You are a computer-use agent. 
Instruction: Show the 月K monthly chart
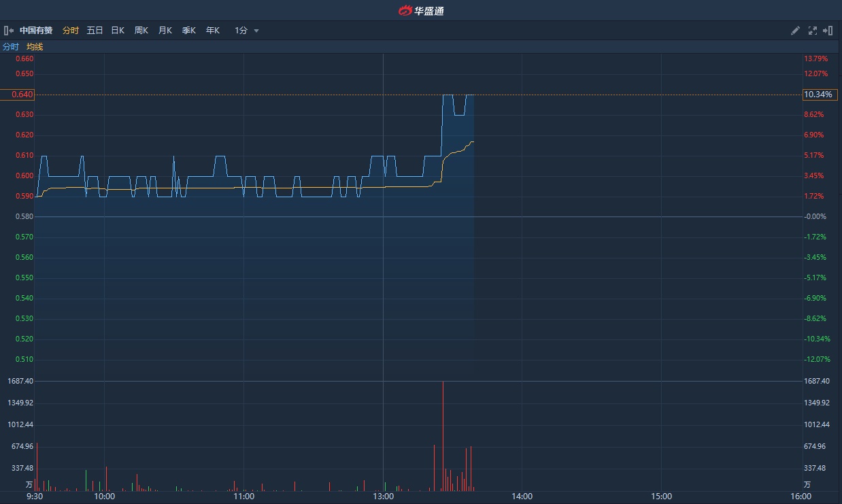(165, 31)
